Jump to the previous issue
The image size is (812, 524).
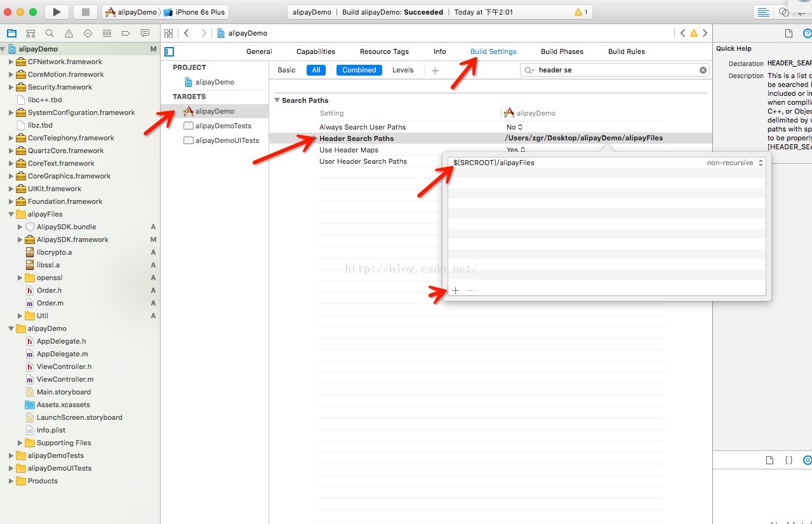click(682, 33)
